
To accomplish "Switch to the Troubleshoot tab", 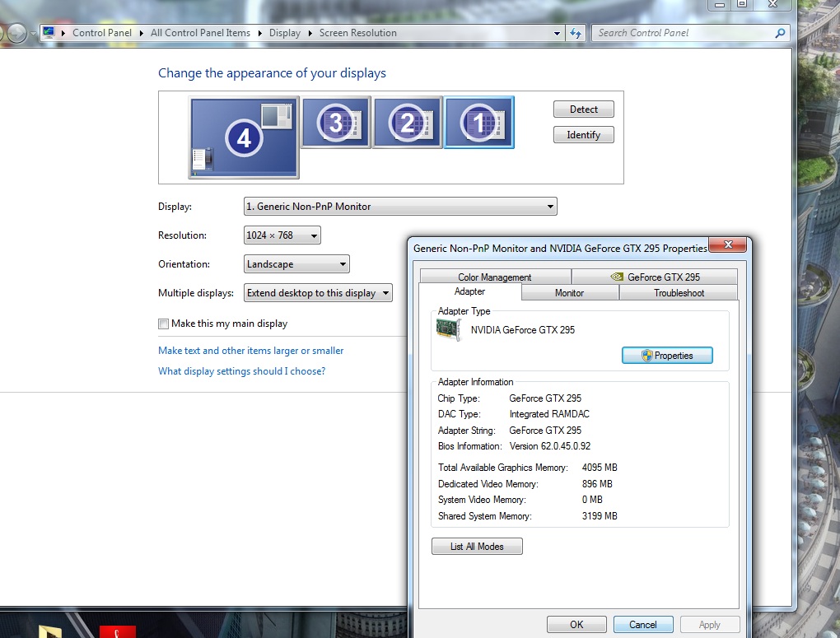I will [679, 293].
